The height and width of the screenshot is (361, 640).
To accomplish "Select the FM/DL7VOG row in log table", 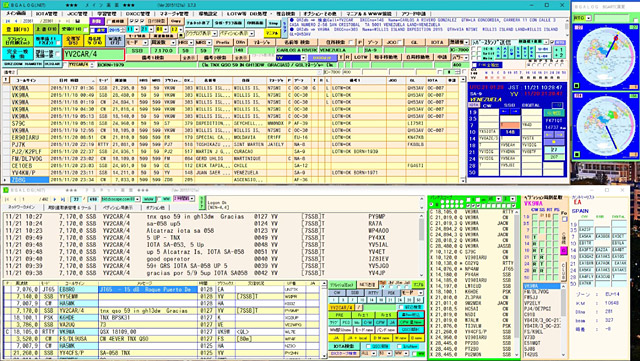I will [231, 159].
